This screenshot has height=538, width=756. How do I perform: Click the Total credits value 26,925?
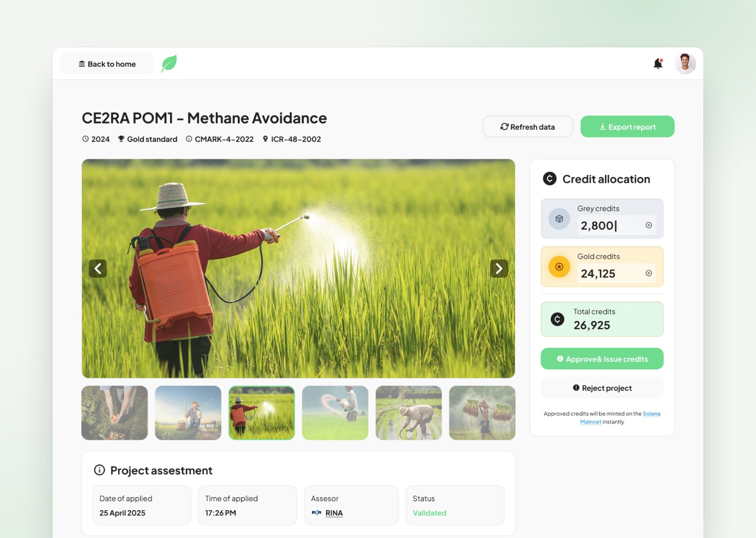point(592,325)
